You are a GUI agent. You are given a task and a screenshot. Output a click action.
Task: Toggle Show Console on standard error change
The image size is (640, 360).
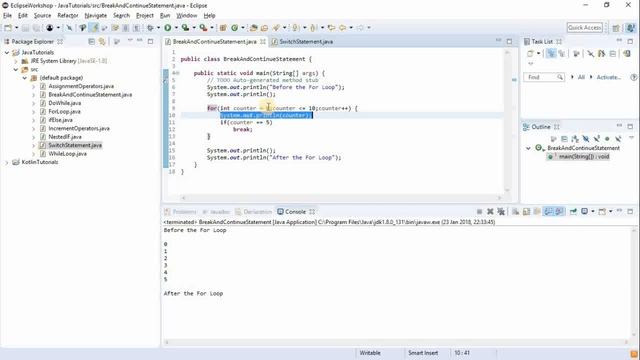[x=559, y=211]
